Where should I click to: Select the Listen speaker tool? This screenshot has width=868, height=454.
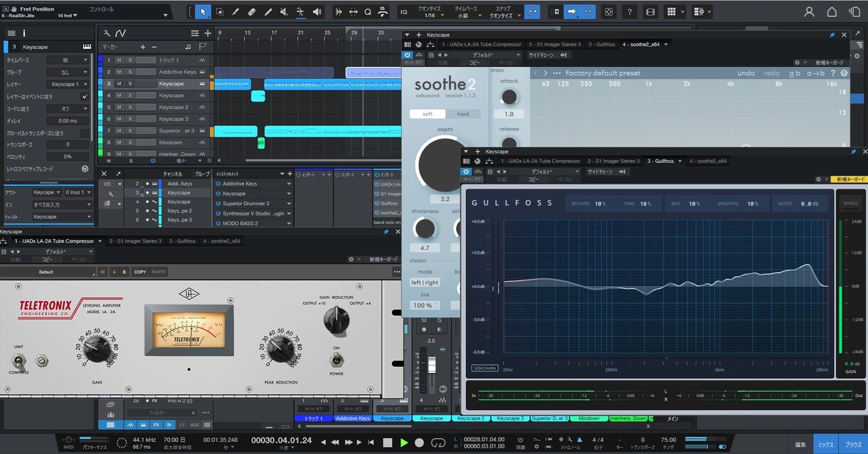[x=317, y=12]
